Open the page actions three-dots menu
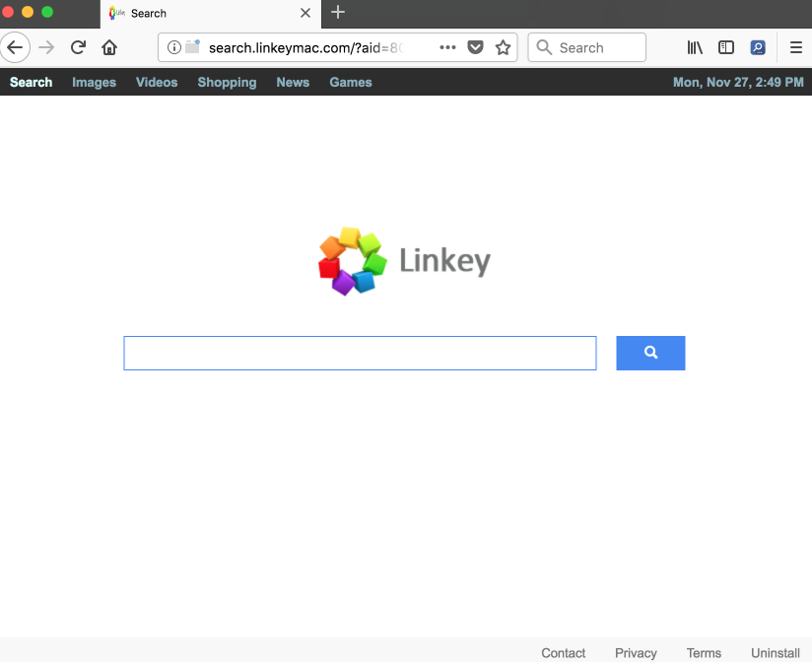Image resolution: width=812 pixels, height=662 pixels. click(447, 47)
